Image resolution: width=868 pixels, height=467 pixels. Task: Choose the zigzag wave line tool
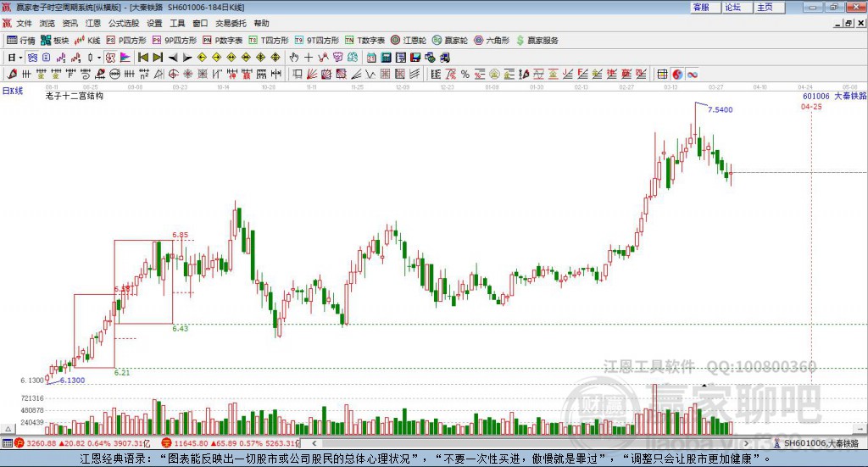pyautogui.click(x=370, y=74)
